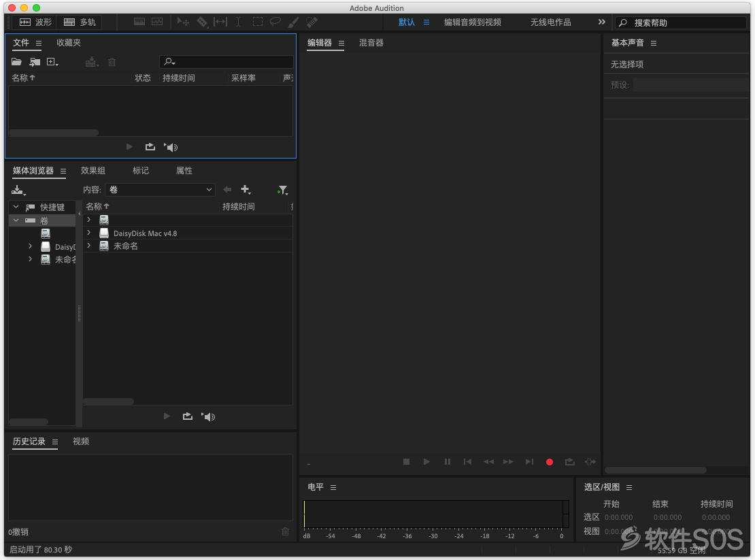755x560 pixels.
Task: Sort files by 名称 column
Action: (x=22, y=78)
